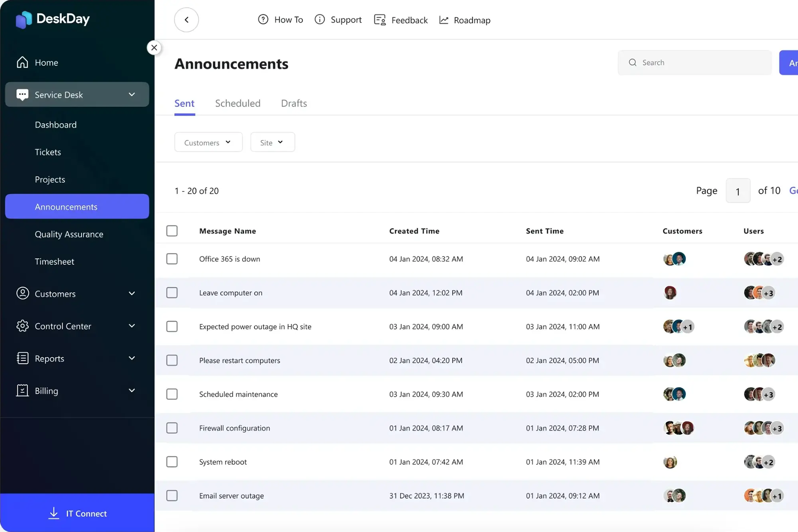Open Quality Assurance in the sidebar

pyautogui.click(x=69, y=234)
